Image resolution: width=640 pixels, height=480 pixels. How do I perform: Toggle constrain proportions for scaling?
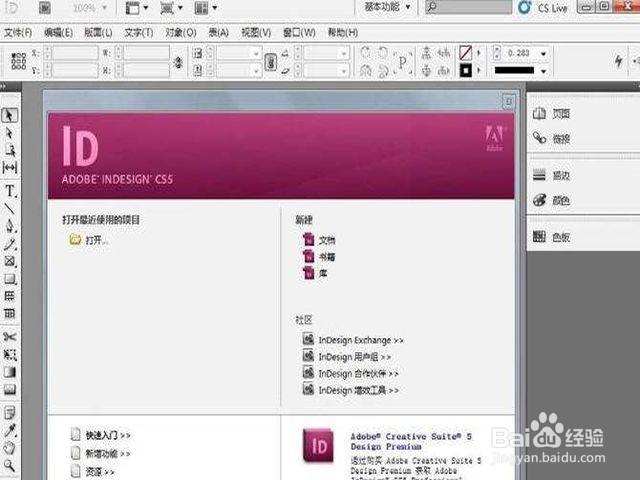[x=271, y=62]
